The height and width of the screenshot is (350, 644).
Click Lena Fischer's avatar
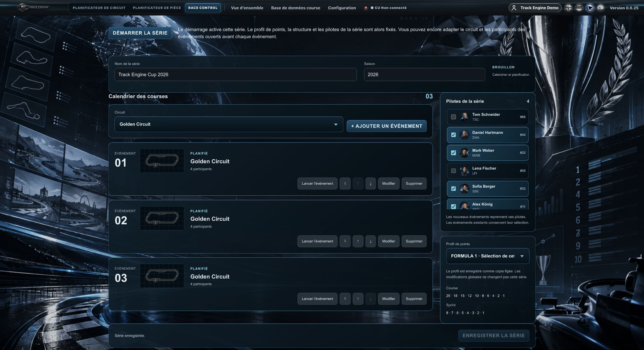464,171
